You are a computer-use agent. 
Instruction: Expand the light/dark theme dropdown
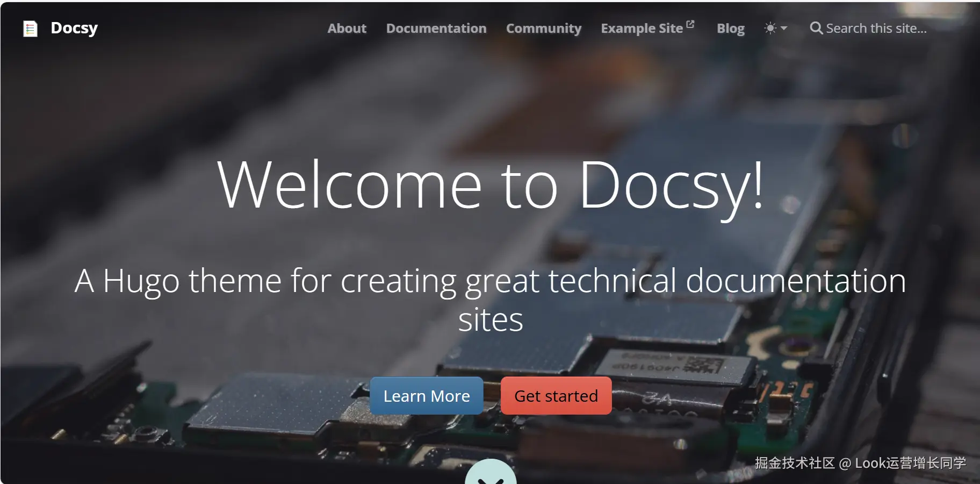pos(775,28)
